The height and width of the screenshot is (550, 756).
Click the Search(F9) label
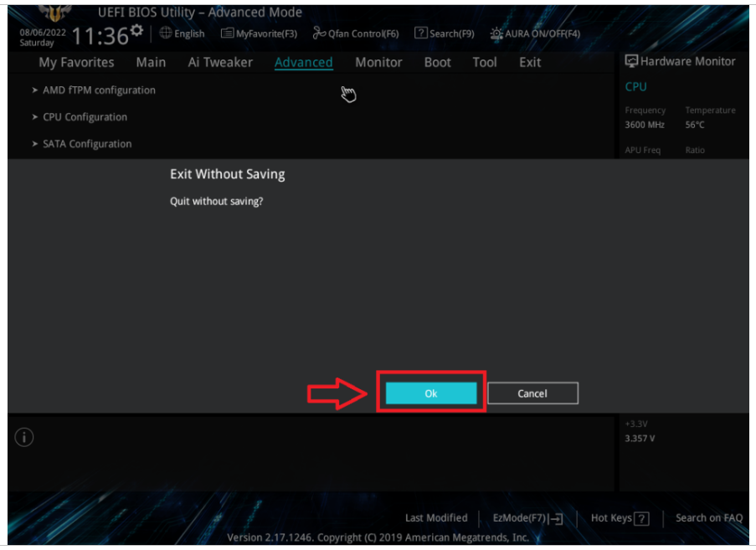click(x=452, y=33)
